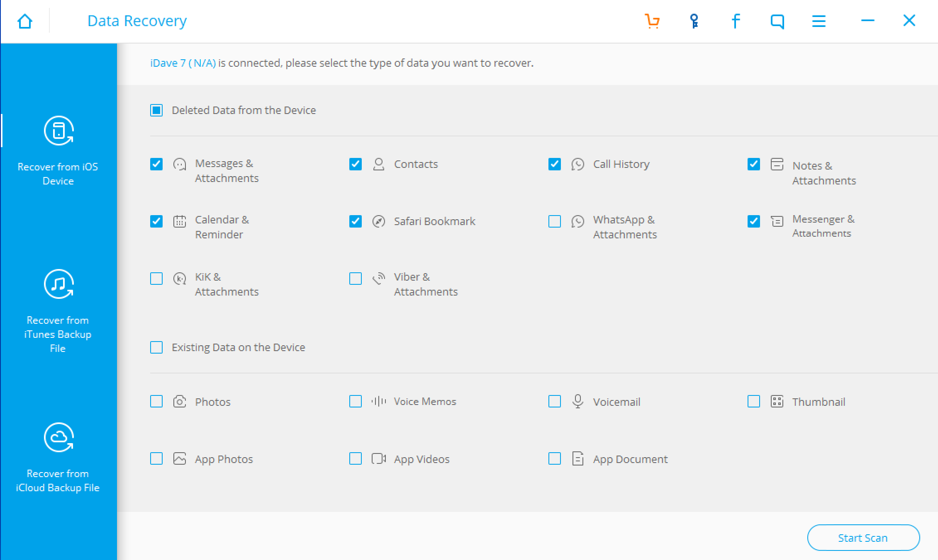
Task: Open the hamburger menu icon
Action: click(819, 21)
